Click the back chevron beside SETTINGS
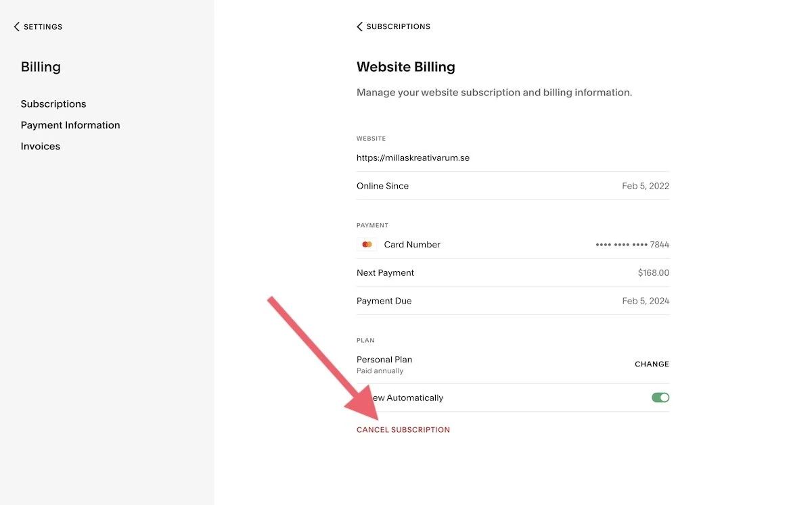 [16, 26]
